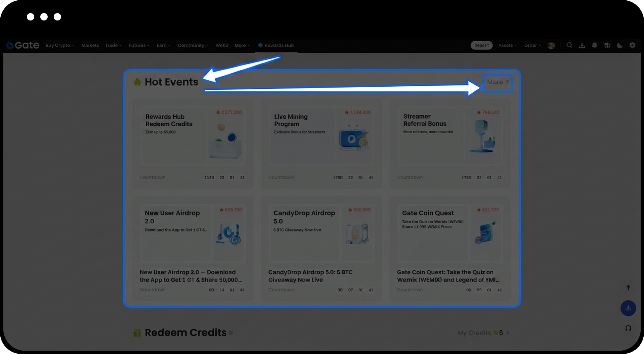Expand the Order dropdown
The width and height of the screenshot is (644, 354).
click(532, 45)
